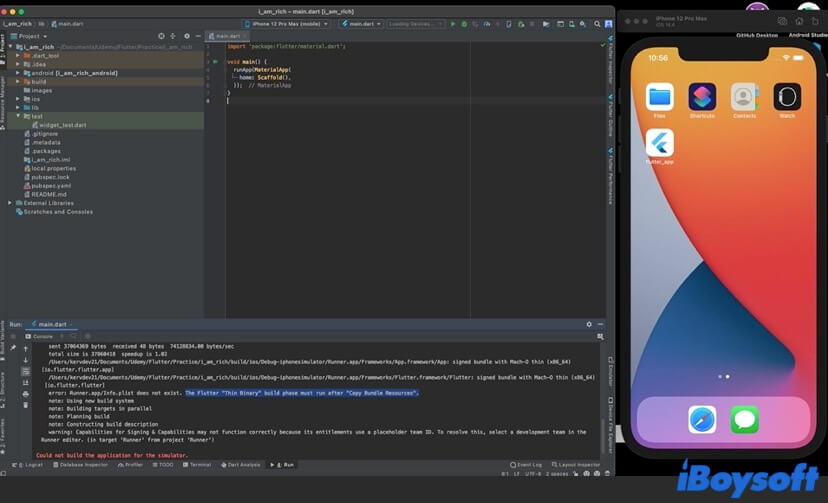Open the Run panel settings gear
Viewport: 828px width, 503px height.
pyautogui.click(x=589, y=324)
